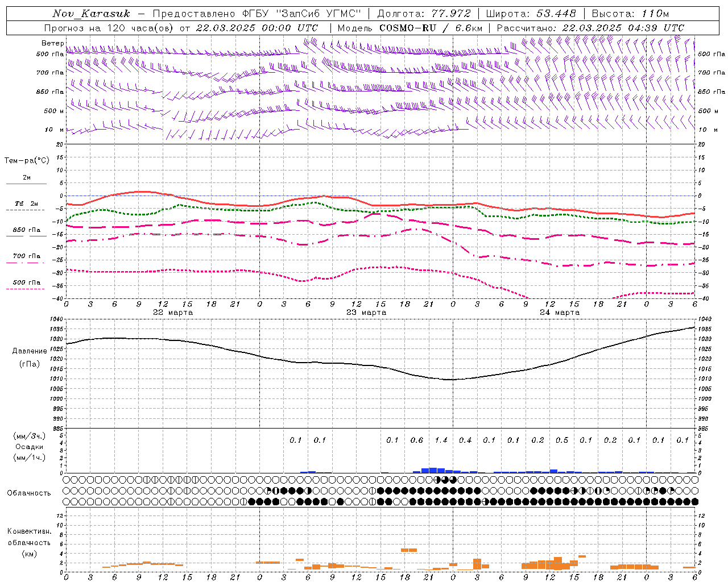Click the Ветер wind panel label
Viewport: 728px width, 582px height.
coord(53,43)
